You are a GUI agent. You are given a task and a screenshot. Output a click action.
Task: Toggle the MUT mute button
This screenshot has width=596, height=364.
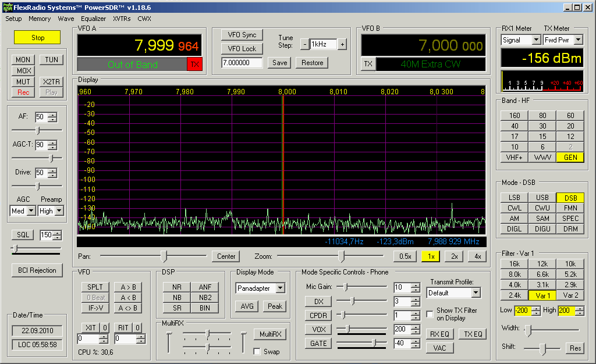tap(23, 81)
